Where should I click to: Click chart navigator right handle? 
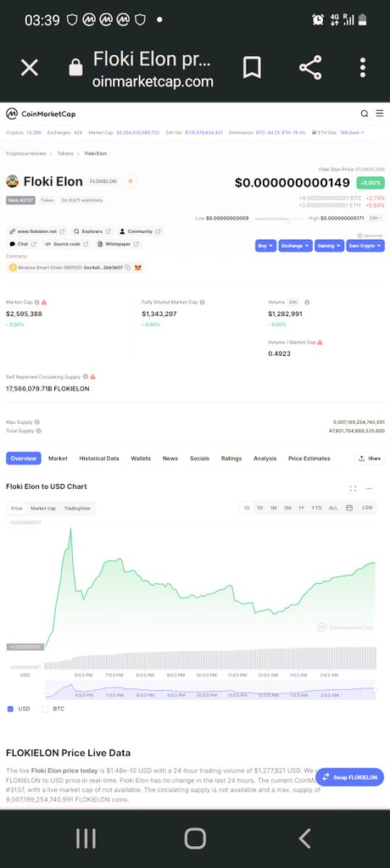click(x=376, y=690)
